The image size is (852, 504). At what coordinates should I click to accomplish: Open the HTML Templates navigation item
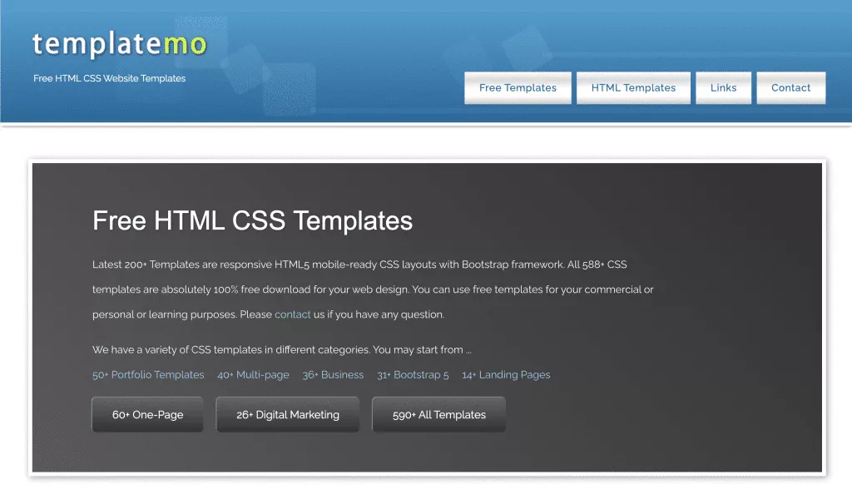(633, 87)
